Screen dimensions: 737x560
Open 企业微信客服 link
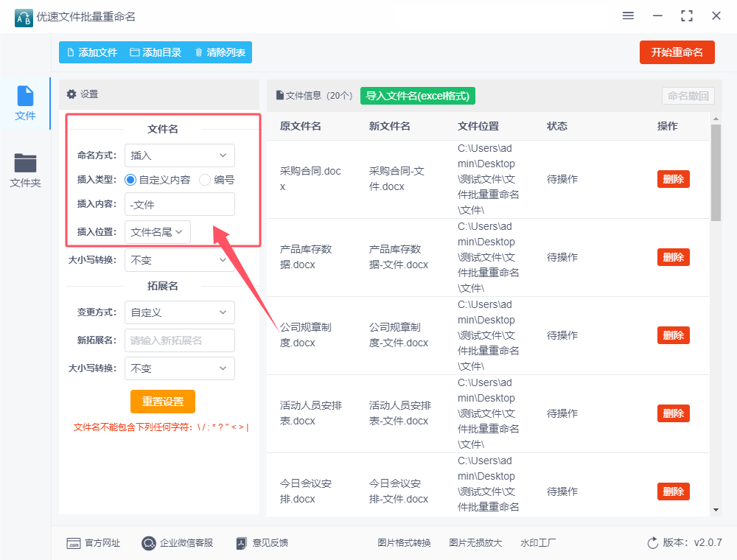(x=186, y=543)
